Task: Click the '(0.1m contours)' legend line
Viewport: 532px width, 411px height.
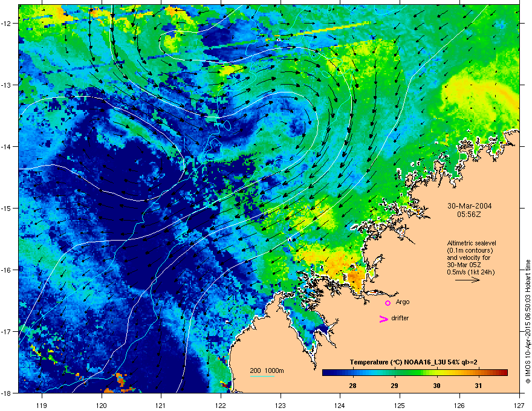Action: pos(470,250)
